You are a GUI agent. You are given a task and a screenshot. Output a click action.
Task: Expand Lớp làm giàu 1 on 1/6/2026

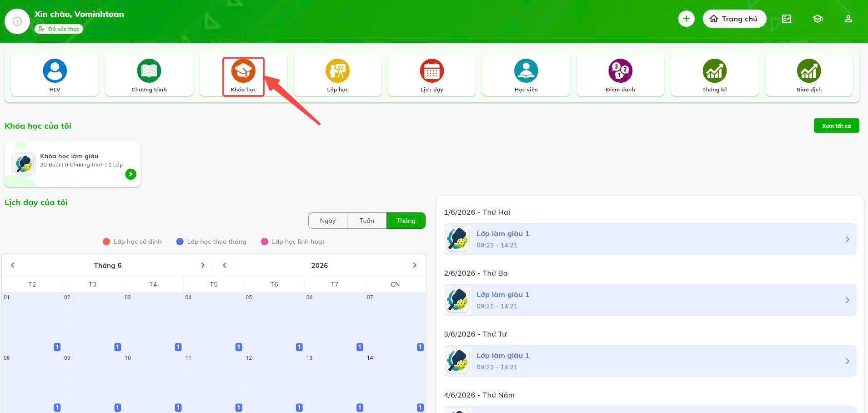pyautogui.click(x=650, y=239)
